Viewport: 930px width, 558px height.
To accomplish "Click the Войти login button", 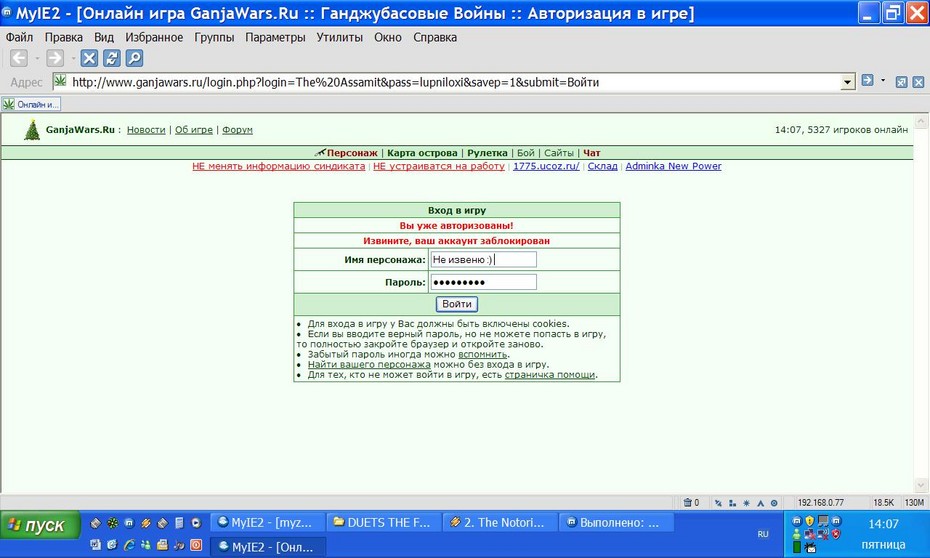I will pos(457,304).
